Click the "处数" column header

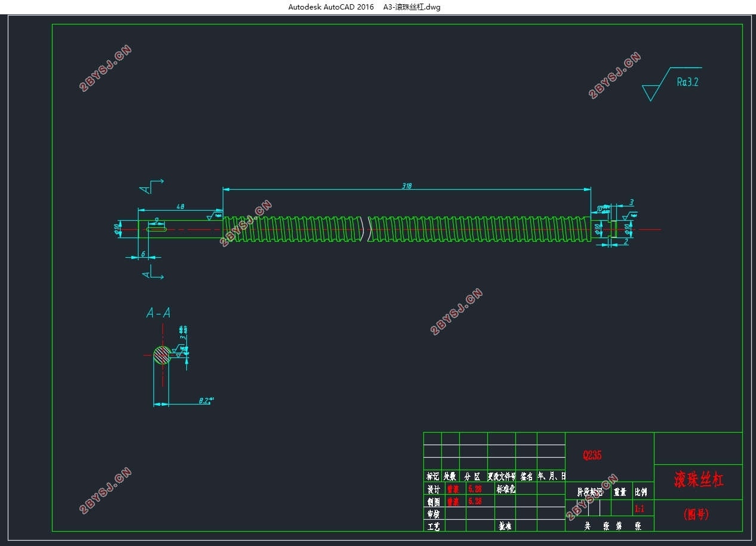pyautogui.click(x=450, y=476)
